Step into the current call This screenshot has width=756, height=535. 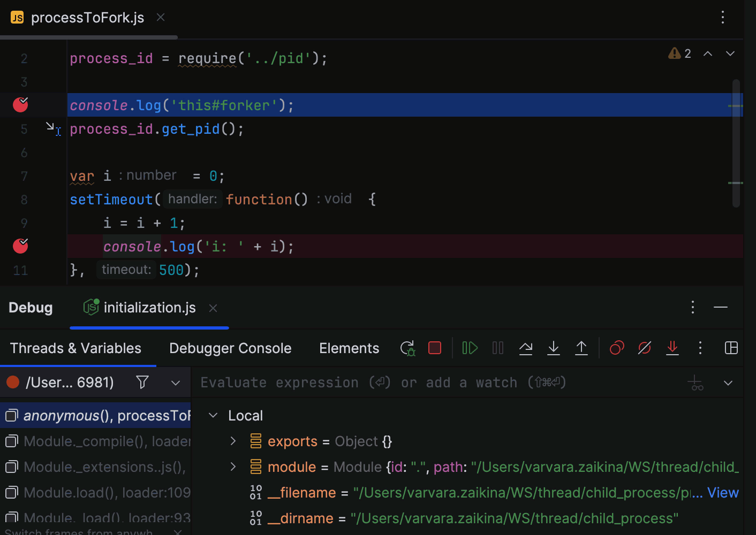click(x=554, y=348)
